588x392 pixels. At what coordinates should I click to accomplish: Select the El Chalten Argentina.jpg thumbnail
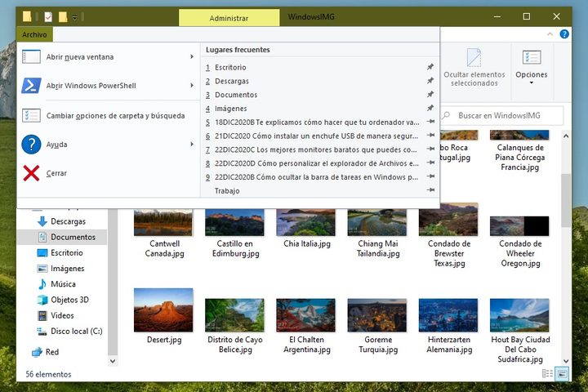pyautogui.click(x=306, y=315)
